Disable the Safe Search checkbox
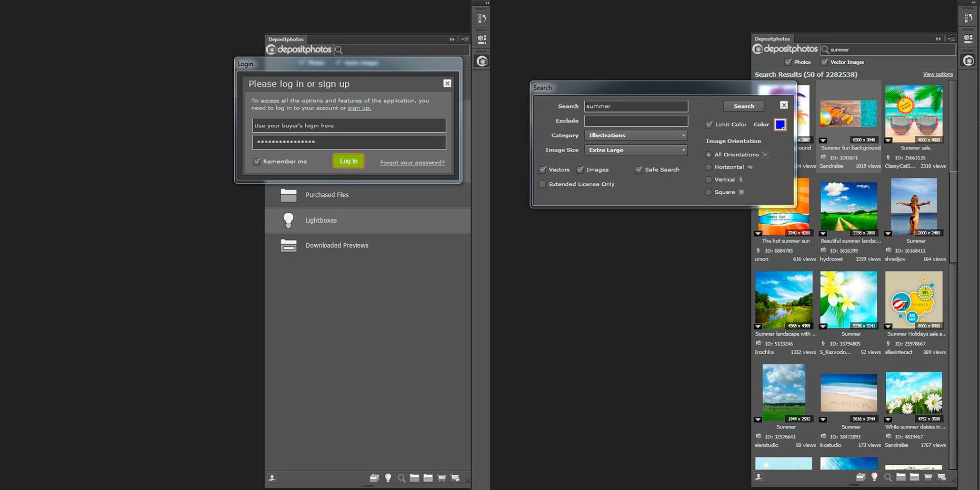This screenshot has height=490, width=980. pos(638,169)
